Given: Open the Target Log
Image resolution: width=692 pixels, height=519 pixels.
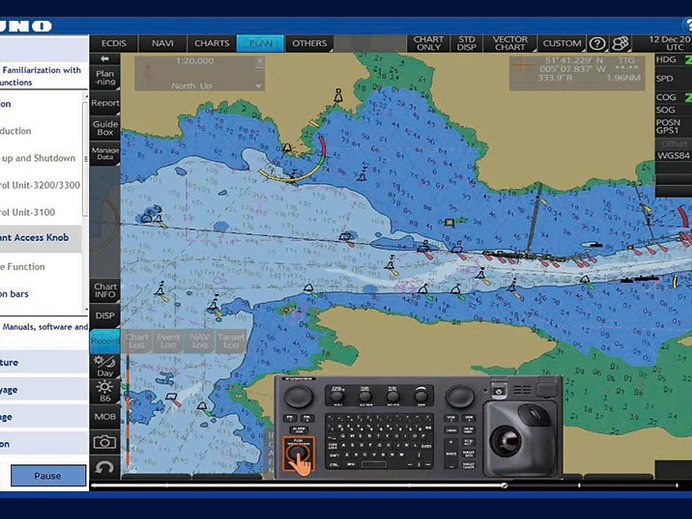Looking at the screenshot, I should click(231, 341).
